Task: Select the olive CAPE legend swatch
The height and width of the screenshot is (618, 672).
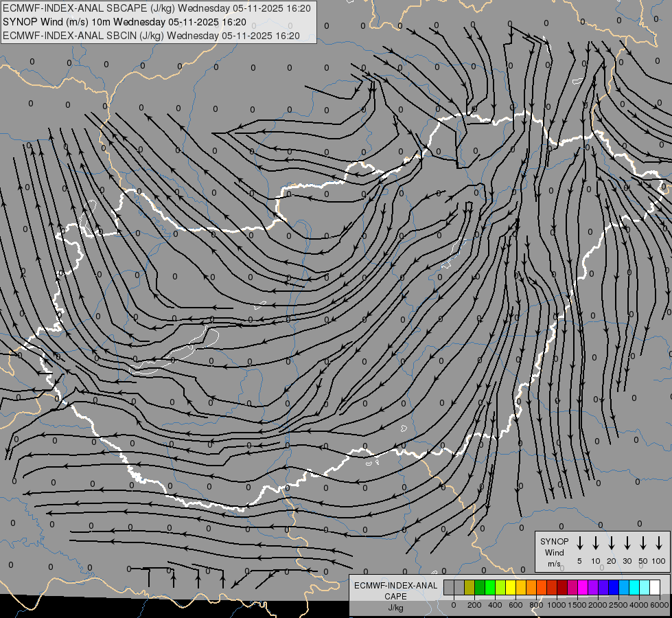Action: coord(470,587)
